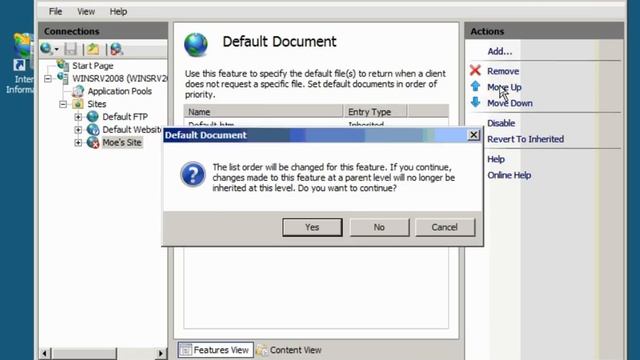This screenshot has height=360, width=640.
Task: Select Moe's Site in the tree
Action: pyautogui.click(x=122, y=142)
